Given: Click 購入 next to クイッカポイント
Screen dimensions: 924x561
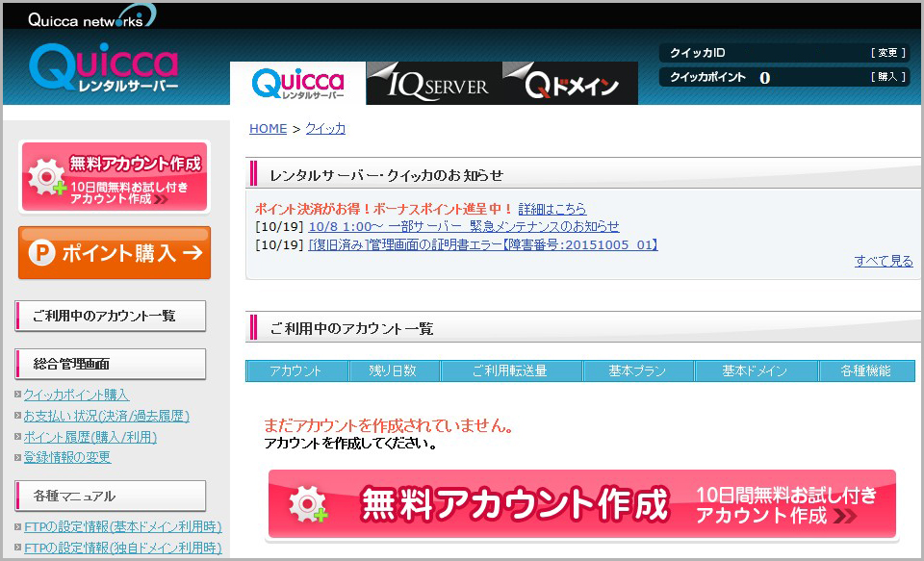Looking at the screenshot, I should (886, 77).
